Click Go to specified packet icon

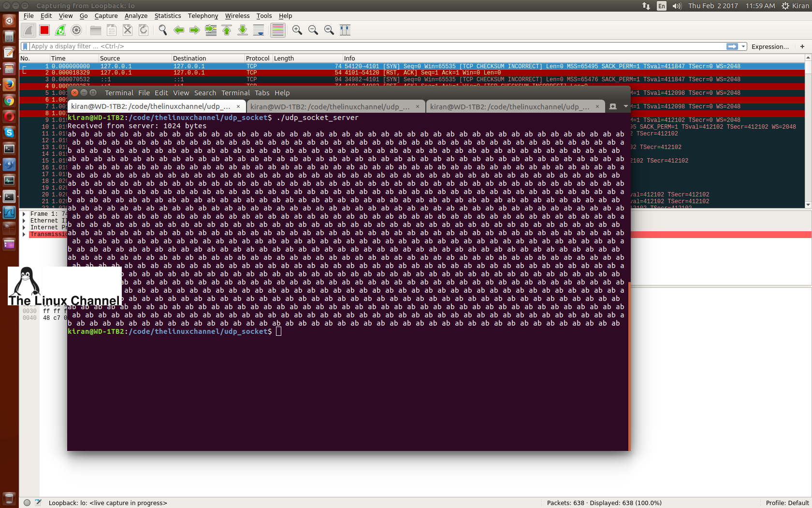point(211,30)
